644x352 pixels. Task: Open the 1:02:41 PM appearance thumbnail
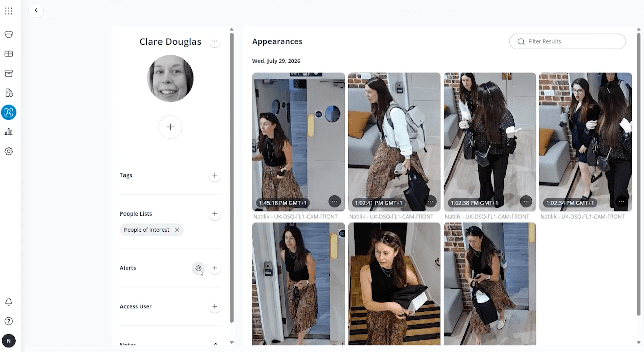point(394,142)
